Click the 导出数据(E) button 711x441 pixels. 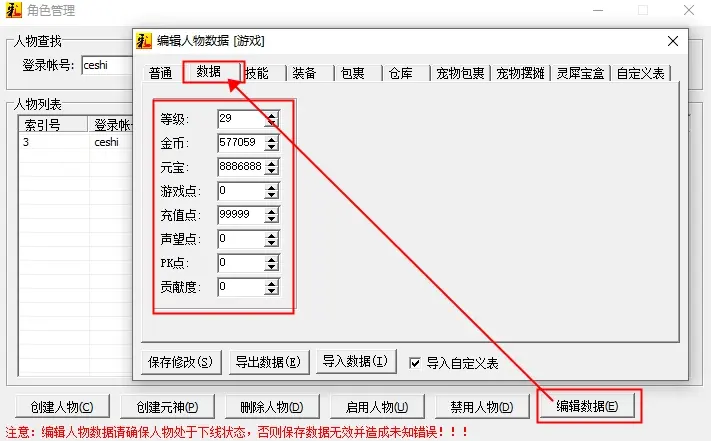[x=269, y=362]
